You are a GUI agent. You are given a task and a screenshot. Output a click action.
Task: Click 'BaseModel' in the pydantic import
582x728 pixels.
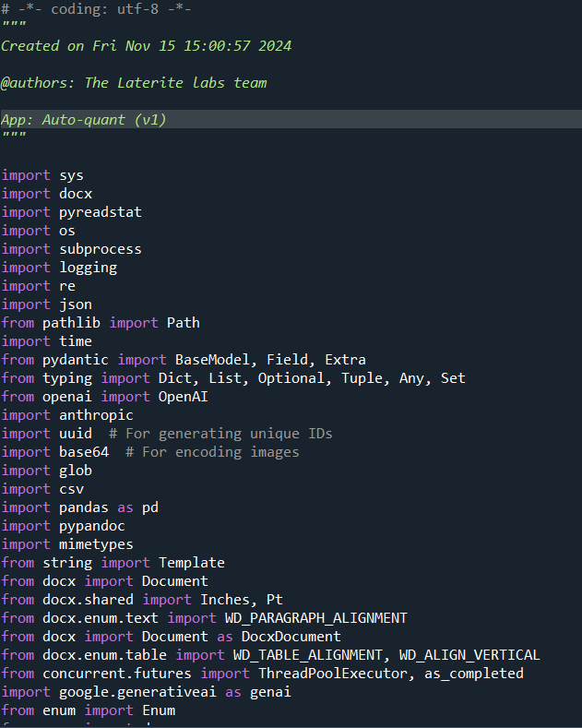coord(212,360)
